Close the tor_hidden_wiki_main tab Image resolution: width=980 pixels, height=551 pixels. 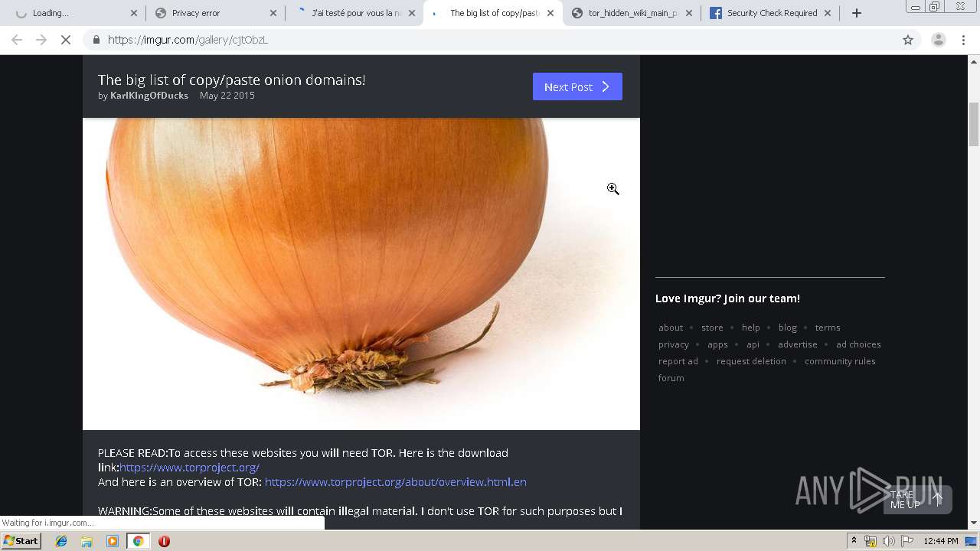[x=689, y=13]
